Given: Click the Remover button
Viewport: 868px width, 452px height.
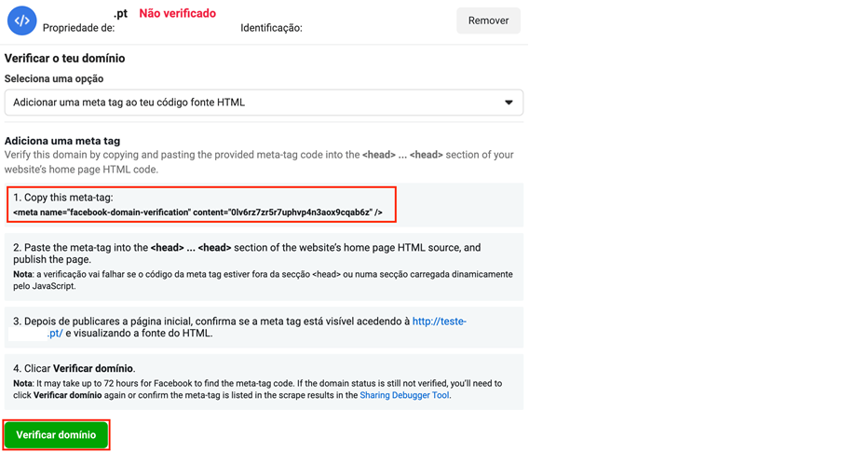Looking at the screenshot, I should coord(488,21).
